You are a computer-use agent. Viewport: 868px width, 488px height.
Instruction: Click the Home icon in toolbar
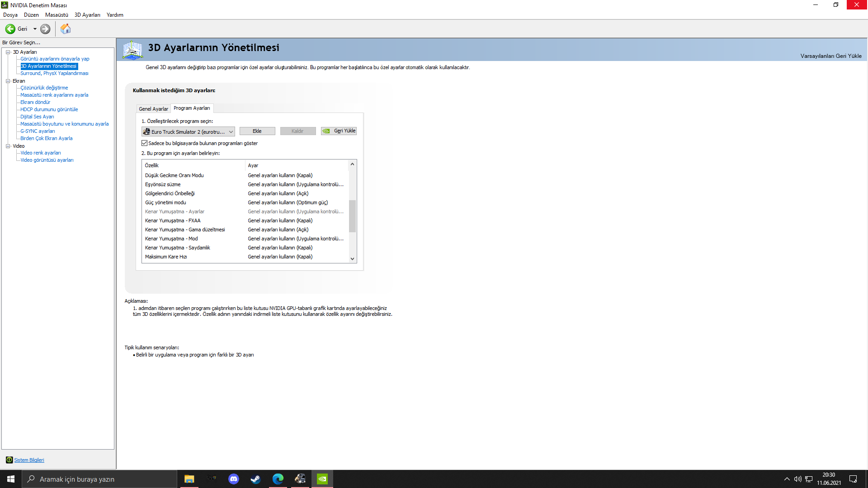click(66, 29)
